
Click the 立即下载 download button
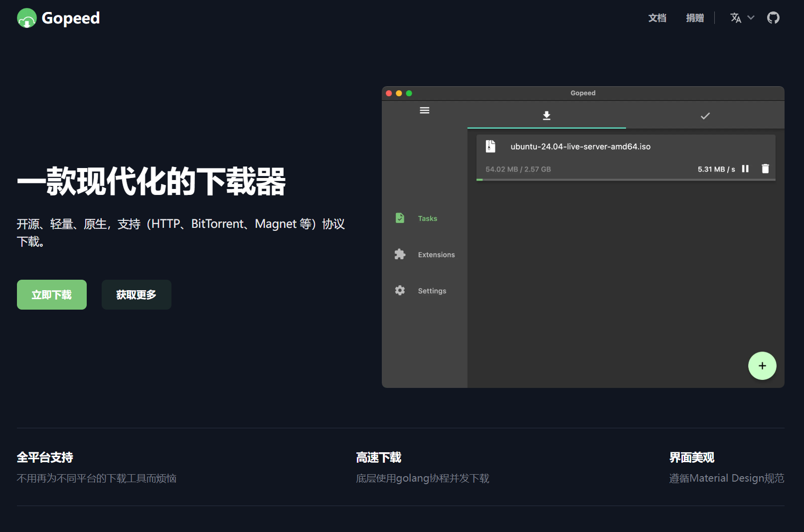(52, 295)
